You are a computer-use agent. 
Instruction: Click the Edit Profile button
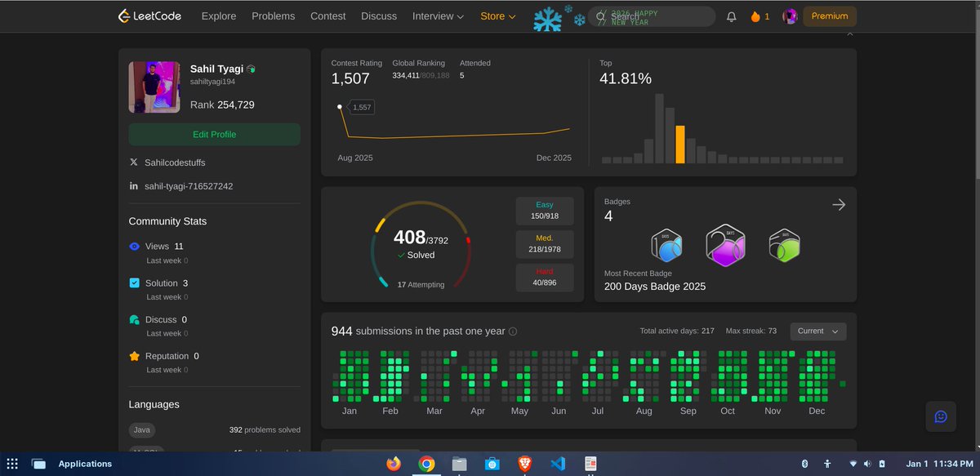215,135
